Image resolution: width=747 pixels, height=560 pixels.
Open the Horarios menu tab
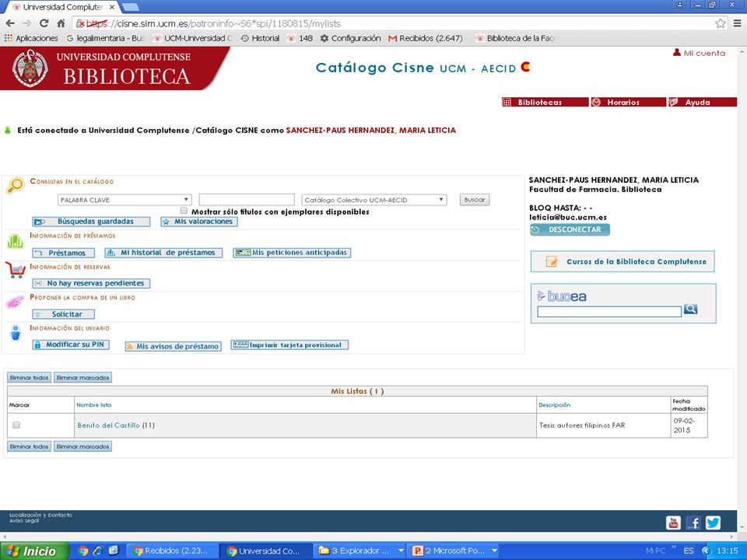point(629,103)
